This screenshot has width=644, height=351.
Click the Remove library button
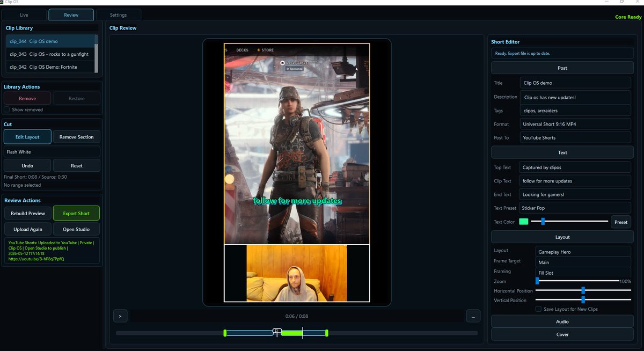[x=27, y=98]
